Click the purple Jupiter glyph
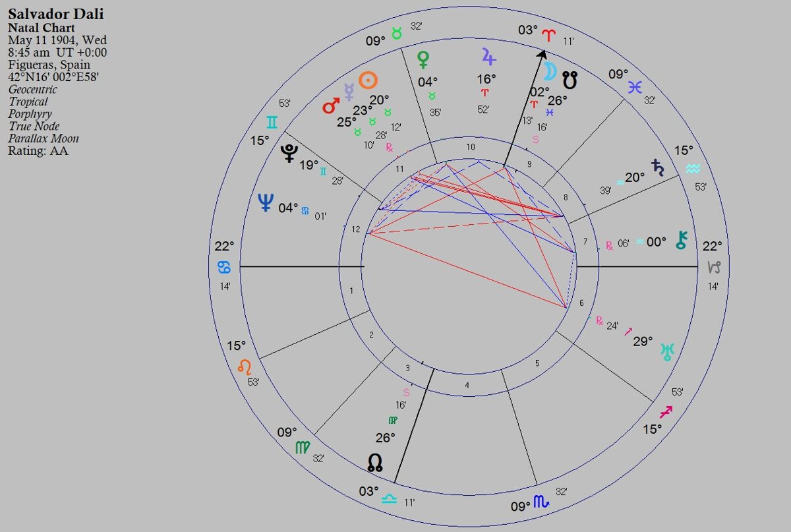791x532 pixels. [488, 56]
